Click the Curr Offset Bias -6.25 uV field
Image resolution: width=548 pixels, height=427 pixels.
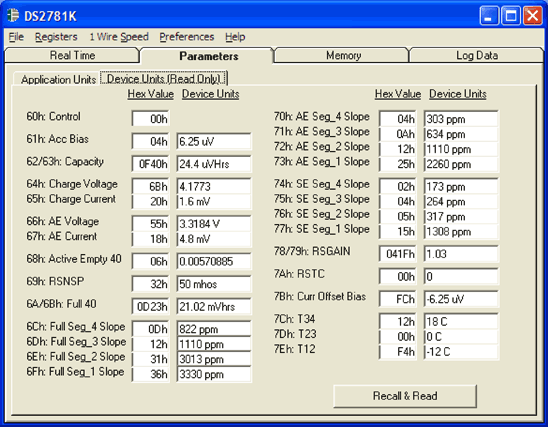461,299
